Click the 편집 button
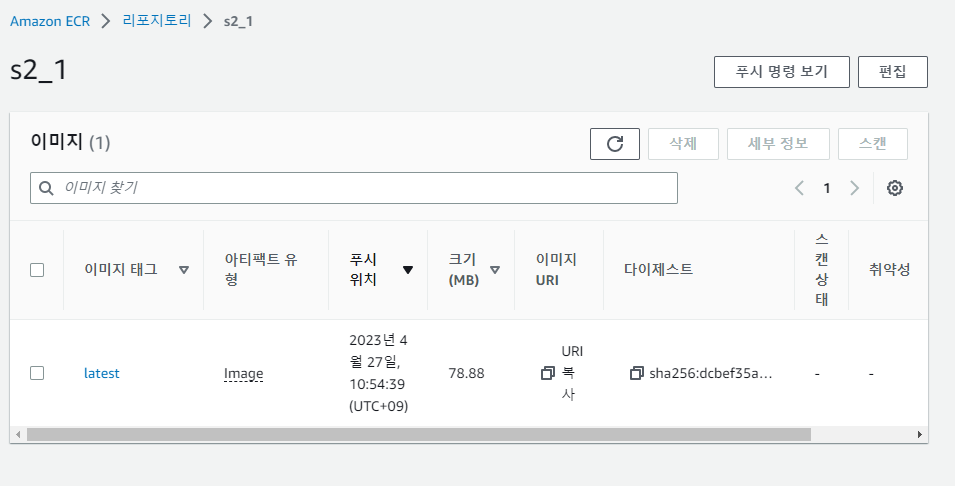The image size is (955, 486). click(892, 72)
